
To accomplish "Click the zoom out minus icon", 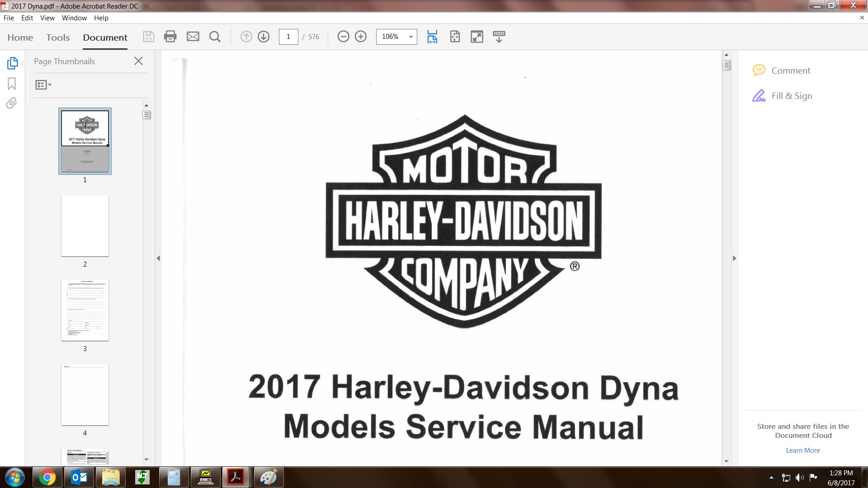I will [x=344, y=37].
